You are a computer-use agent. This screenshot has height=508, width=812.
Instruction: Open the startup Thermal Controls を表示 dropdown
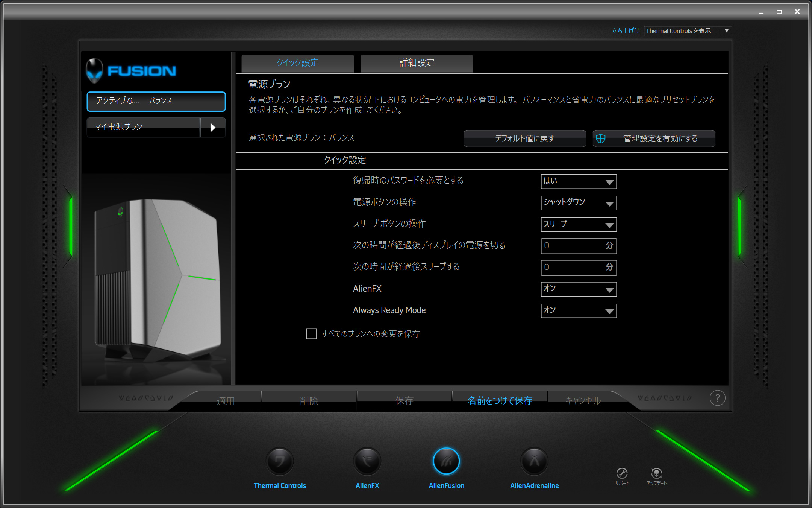[688, 31]
